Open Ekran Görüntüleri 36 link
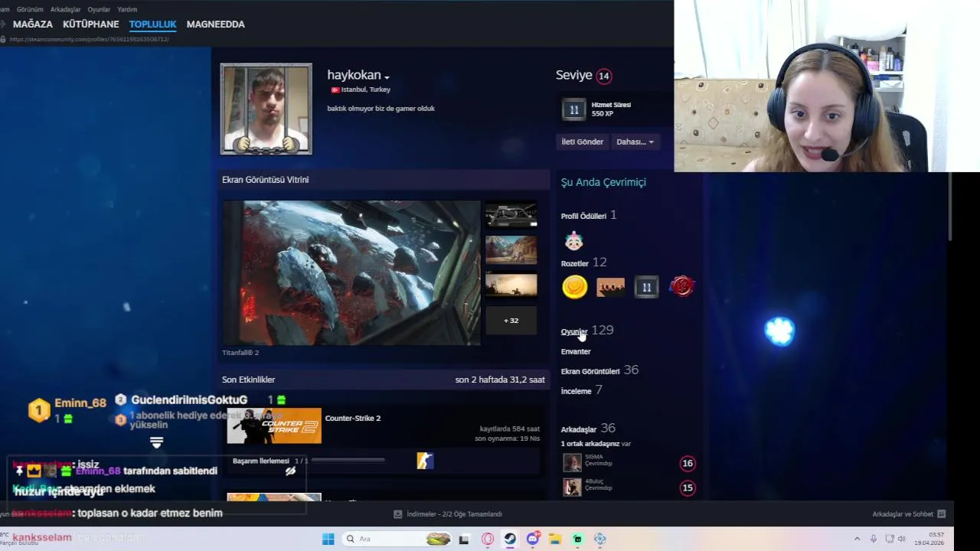The image size is (980, 551). click(x=599, y=370)
